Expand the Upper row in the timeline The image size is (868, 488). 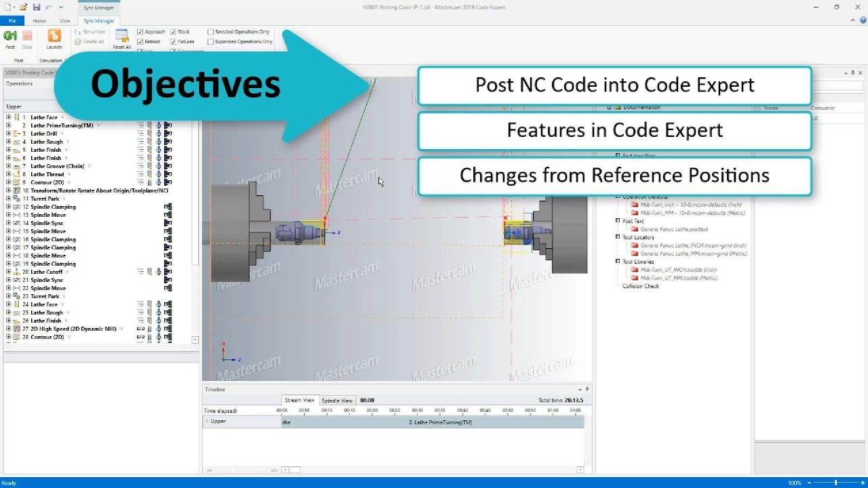(207, 422)
